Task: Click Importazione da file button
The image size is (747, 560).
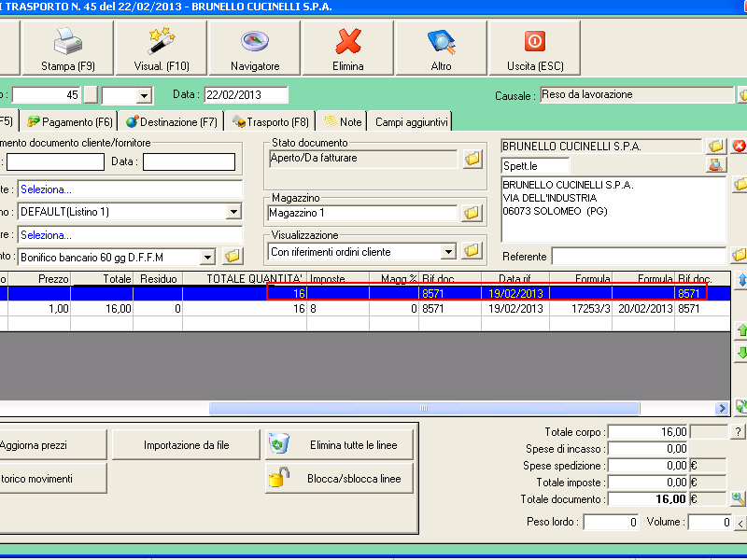Action: tap(186, 444)
